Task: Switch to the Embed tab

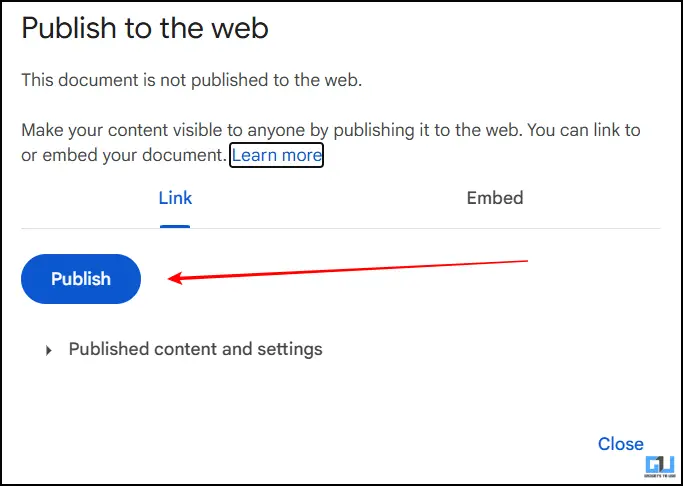Action: point(495,198)
